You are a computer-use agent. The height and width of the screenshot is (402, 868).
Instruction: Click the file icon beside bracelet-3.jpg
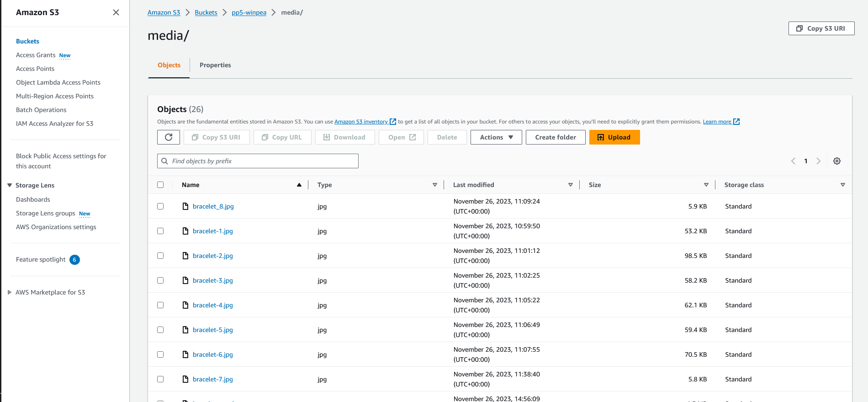click(x=185, y=280)
